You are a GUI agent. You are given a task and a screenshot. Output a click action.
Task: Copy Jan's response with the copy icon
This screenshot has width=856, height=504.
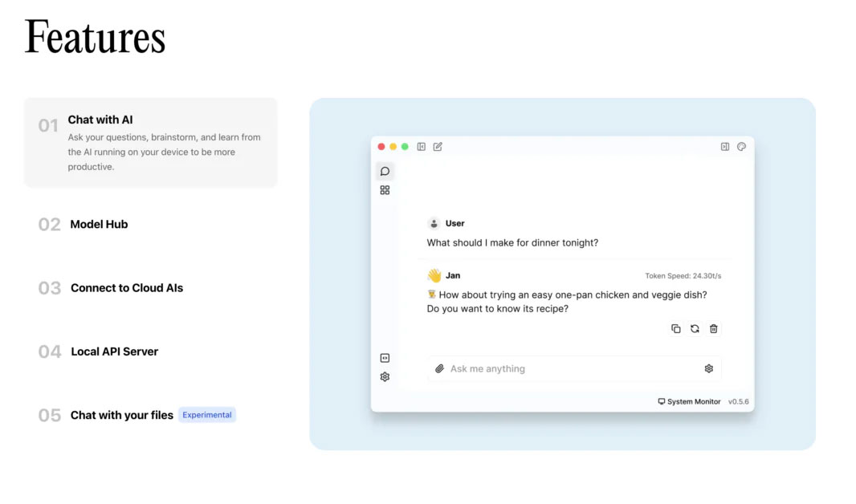675,329
